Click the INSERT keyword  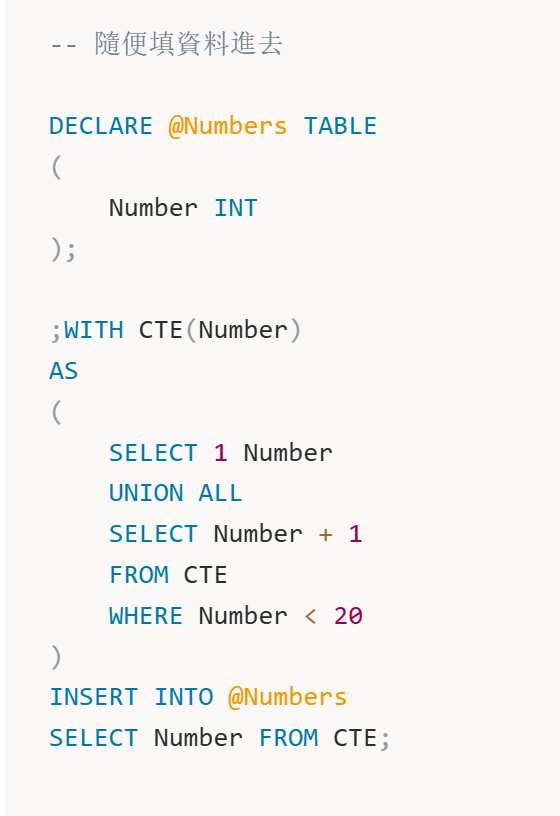pos(94,697)
